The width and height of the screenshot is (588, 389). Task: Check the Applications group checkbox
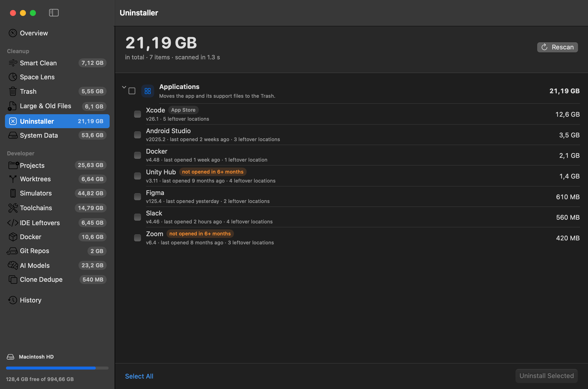[x=132, y=91]
